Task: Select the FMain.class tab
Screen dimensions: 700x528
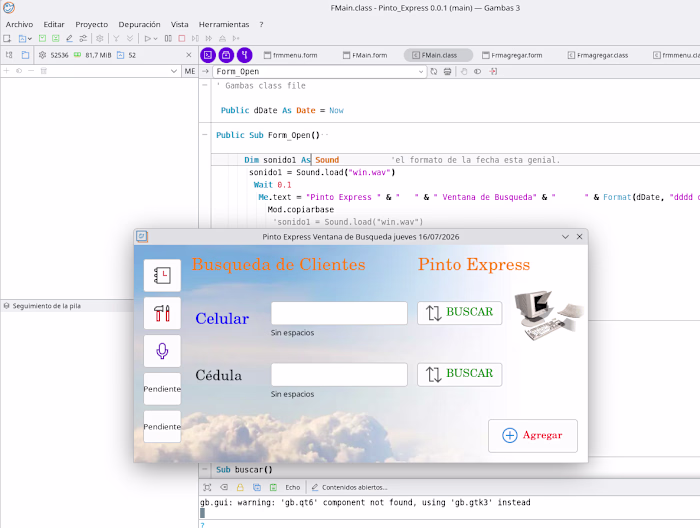Action: pos(438,55)
